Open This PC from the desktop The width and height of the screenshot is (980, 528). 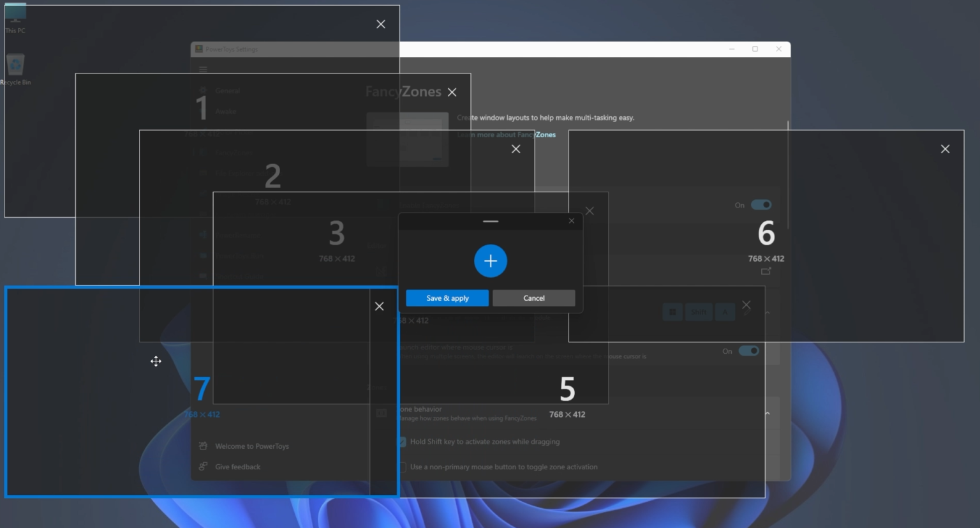click(x=14, y=16)
